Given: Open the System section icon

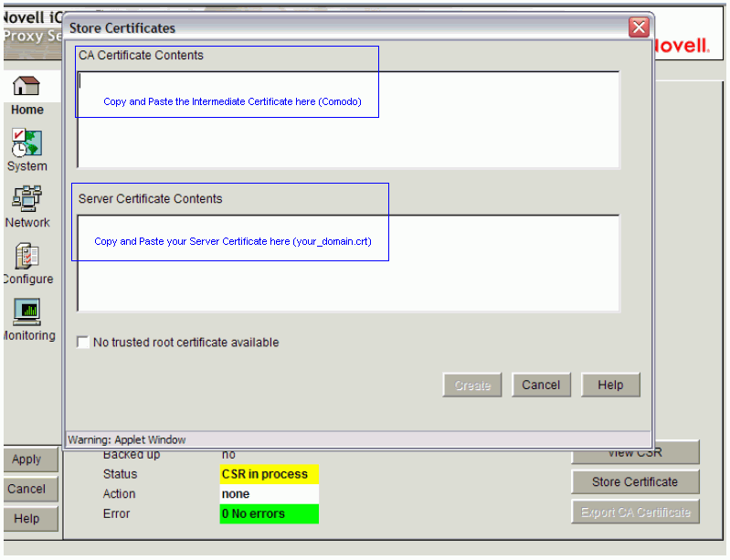Looking at the screenshot, I should tap(26, 142).
